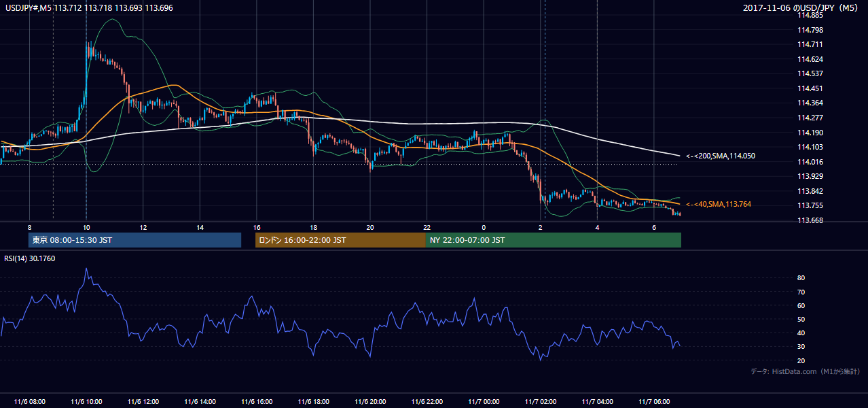The width and height of the screenshot is (868, 408).
Task: Click the 11/6 14:00 time axis label
Action: 200,401
